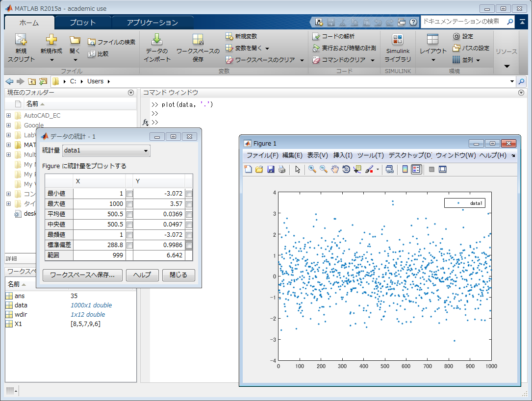
Task: Check the mean (平均値) Y checkbox
Action: 189,214
